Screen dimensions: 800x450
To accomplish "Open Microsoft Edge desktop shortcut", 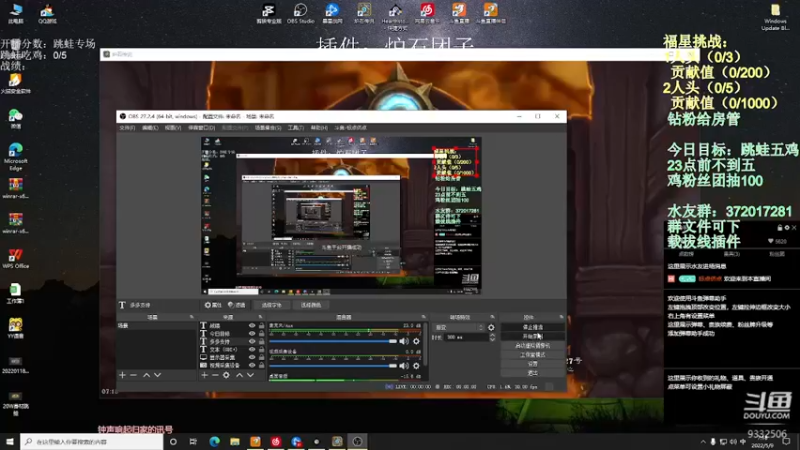I will (15, 156).
